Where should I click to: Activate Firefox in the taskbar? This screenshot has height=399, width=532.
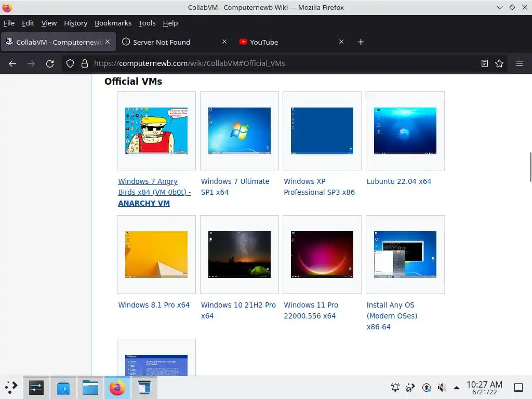pyautogui.click(x=117, y=388)
